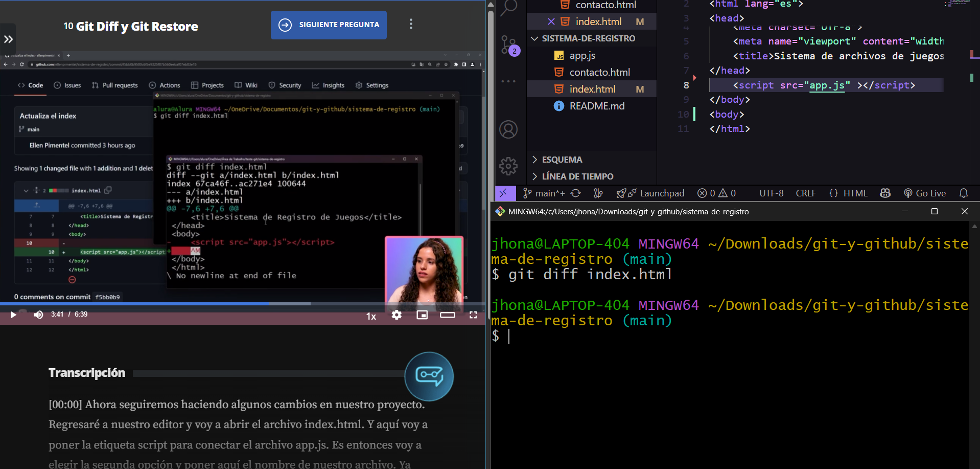Open the Issues tab in GitHub video
Screen dimensions: 980x469
click(67, 85)
